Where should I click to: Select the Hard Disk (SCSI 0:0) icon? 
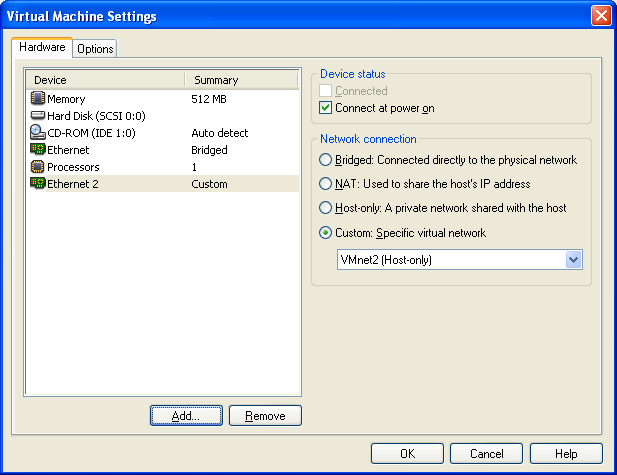pyautogui.click(x=38, y=116)
